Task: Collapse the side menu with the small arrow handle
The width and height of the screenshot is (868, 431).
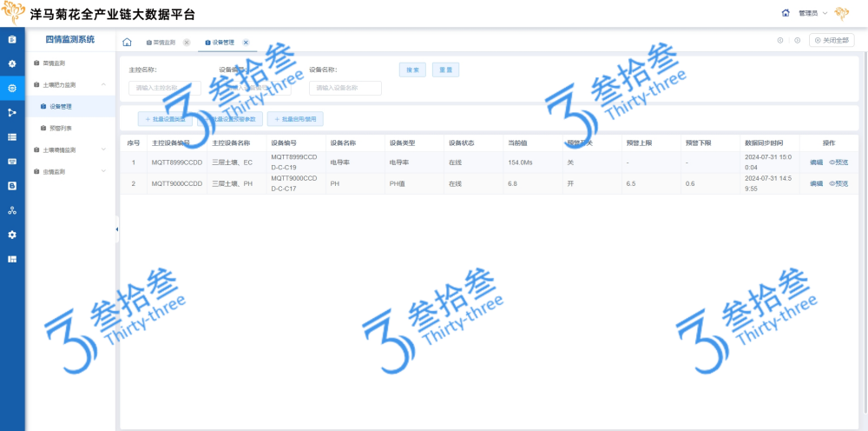Action: (x=117, y=229)
